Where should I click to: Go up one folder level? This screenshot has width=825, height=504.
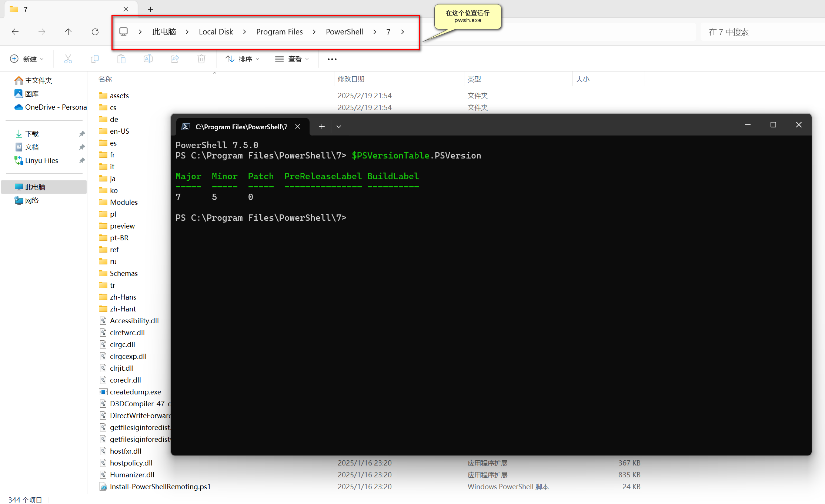pyautogui.click(x=68, y=32)
